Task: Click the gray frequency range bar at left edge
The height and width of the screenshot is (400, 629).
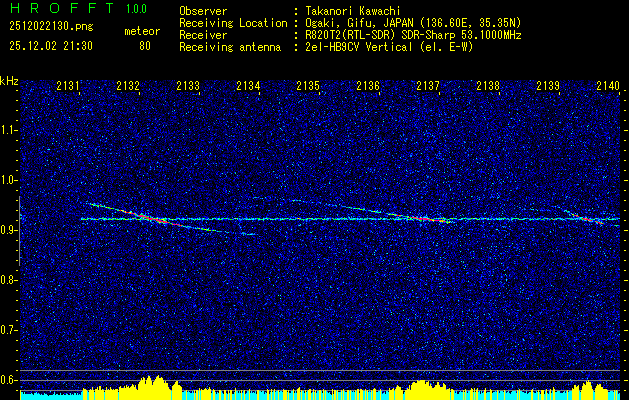Action: coord(19,231)
